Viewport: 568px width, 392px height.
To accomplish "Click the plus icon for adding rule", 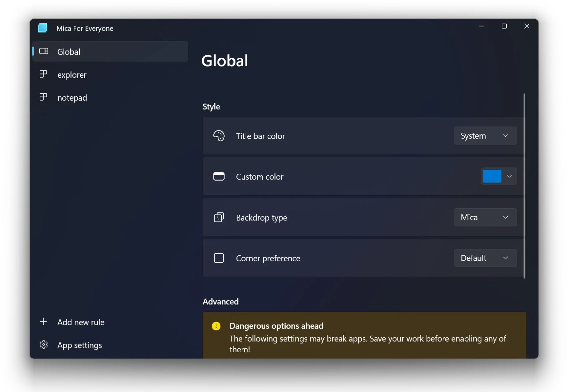I will click(x=43, y=322).
